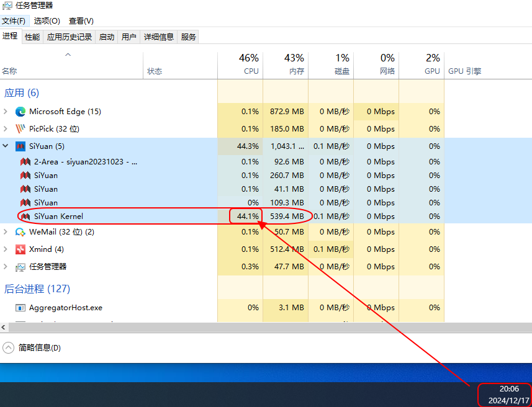The image size is (532, 407).
Task: Click the Xmind app icon
Action: point(20,249)
